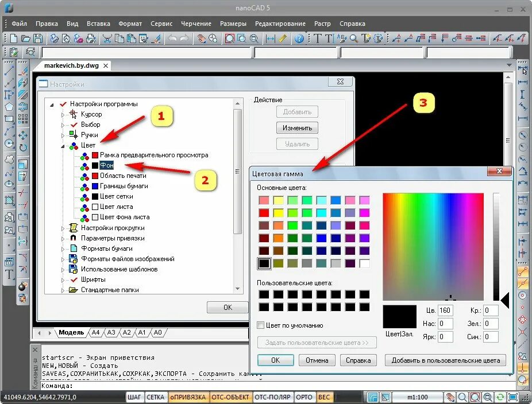532x404 pixels.
Task: Click the Measure ruler icon
Action: (x=283, y=38)
